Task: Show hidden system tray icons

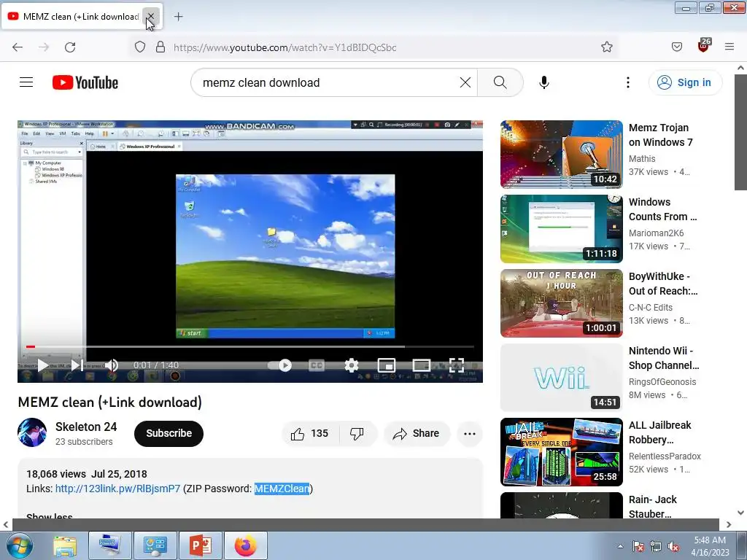Action: [x=620, y=546]
